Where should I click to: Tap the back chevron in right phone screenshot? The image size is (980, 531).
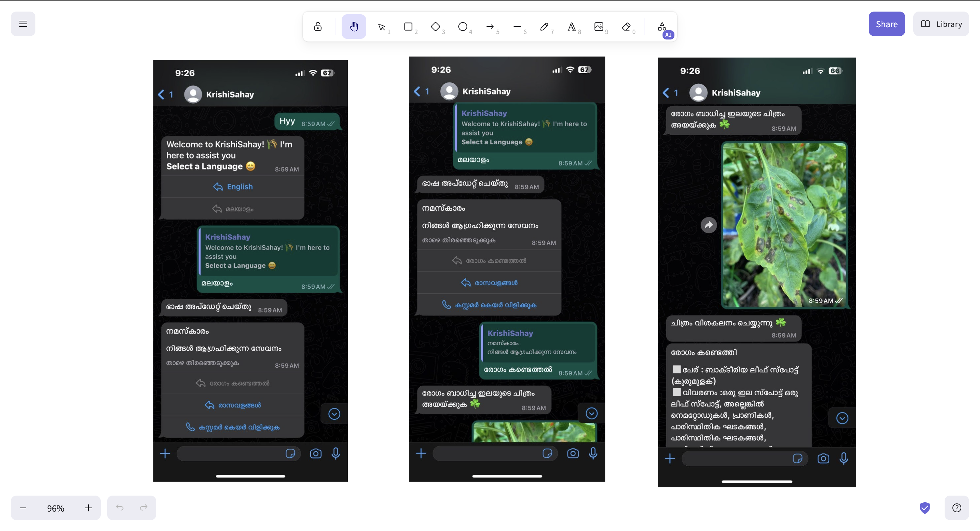point(666,93)
